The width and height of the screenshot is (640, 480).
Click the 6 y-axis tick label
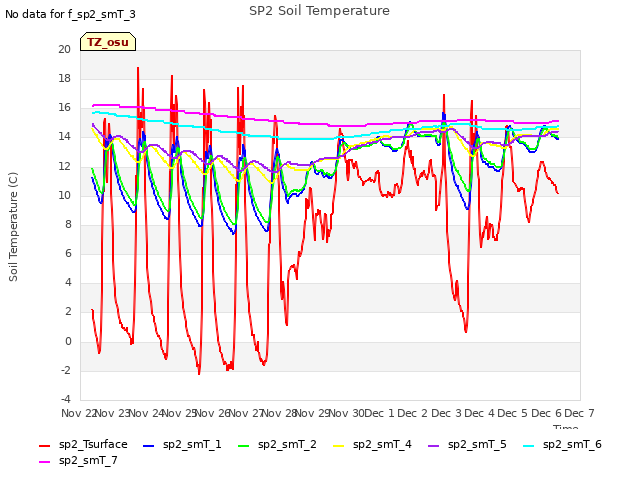68,253
